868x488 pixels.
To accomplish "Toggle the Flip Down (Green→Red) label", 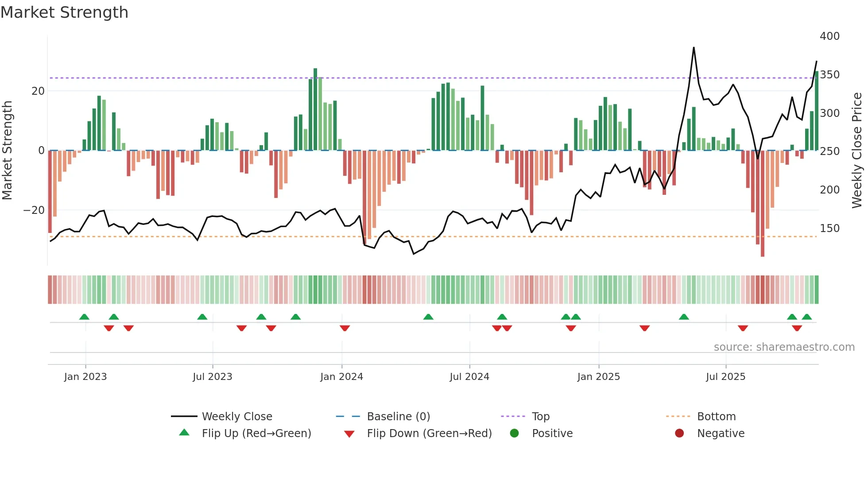I will [x=429, y=433].
